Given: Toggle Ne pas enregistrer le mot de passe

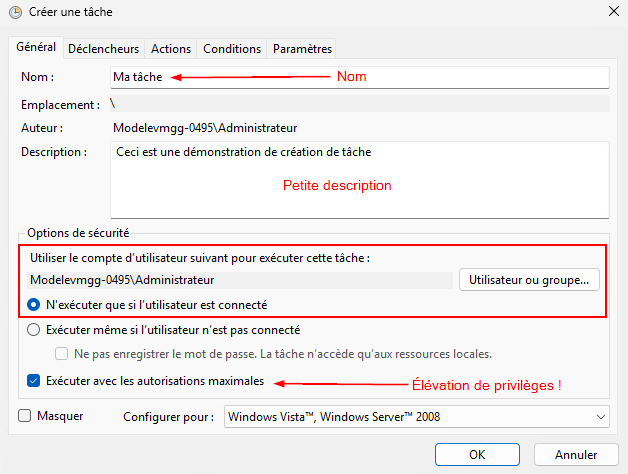Looking at the screenshot, I should coord(61,354).
